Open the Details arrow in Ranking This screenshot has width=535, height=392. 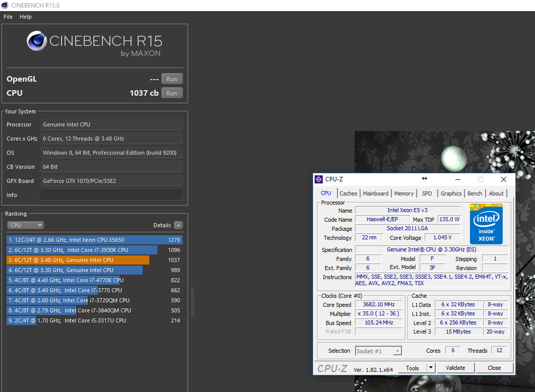coord(179,225)
